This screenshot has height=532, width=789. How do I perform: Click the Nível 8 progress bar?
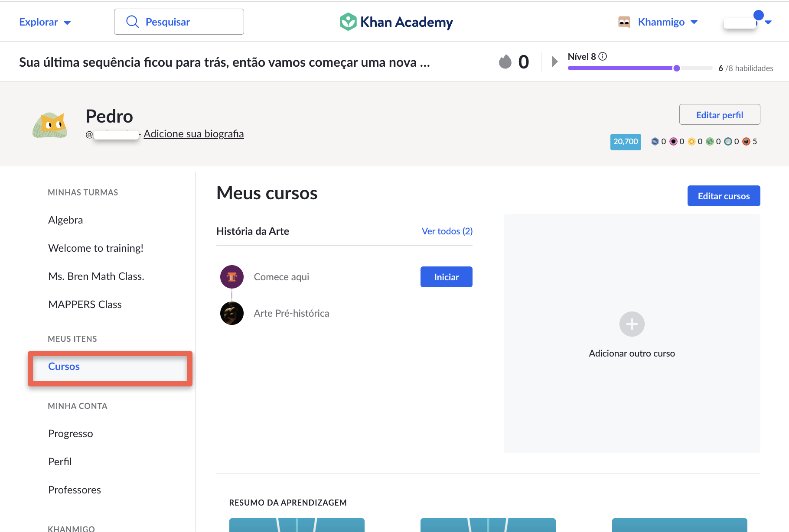tap(640, 68)
